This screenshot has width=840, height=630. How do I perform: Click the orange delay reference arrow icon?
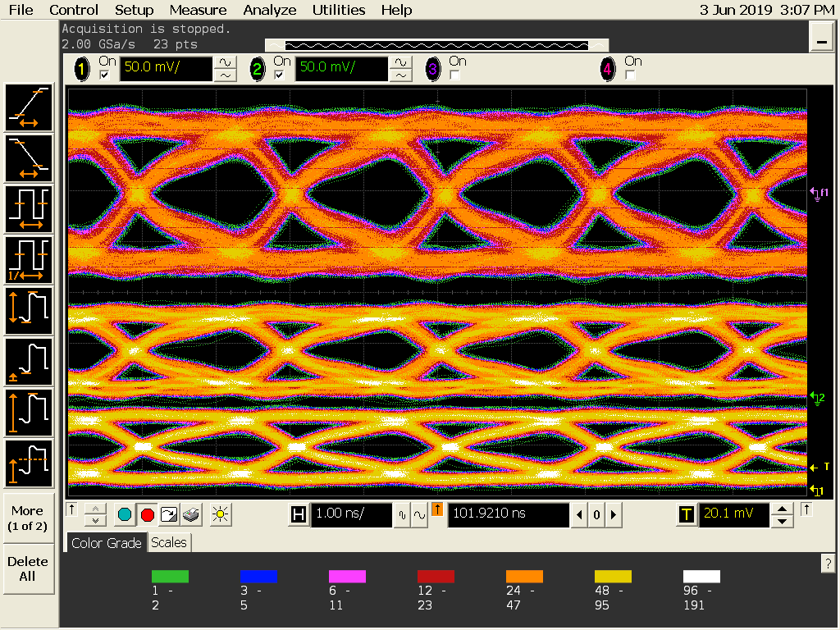point(437,509)
